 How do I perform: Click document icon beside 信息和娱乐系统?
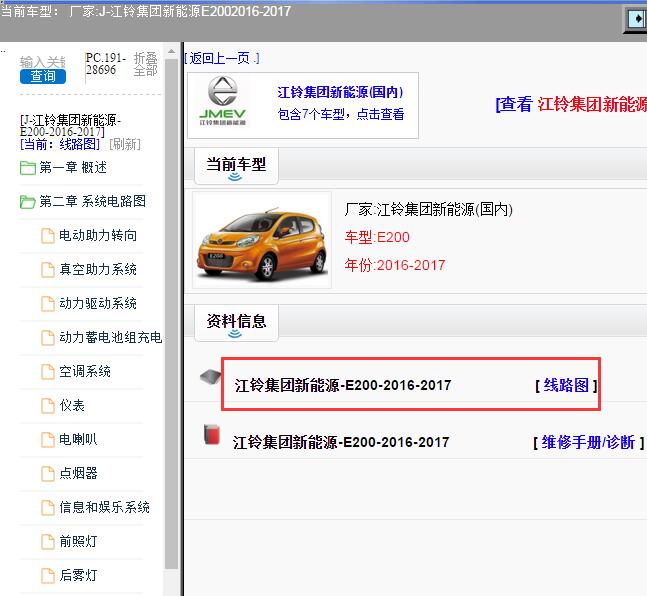coord(47,508)
